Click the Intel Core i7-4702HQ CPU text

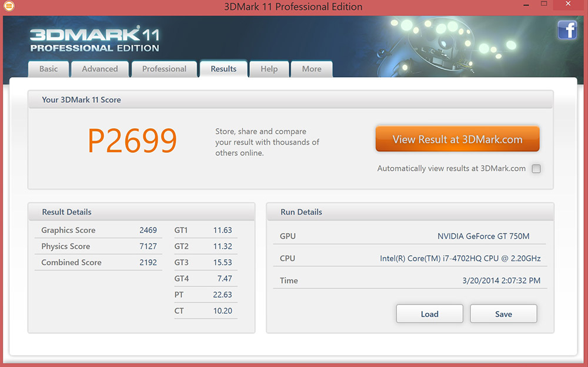point(460,258)
